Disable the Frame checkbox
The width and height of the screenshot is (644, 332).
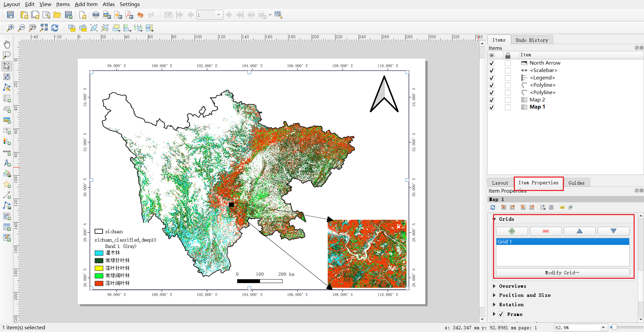501,314
